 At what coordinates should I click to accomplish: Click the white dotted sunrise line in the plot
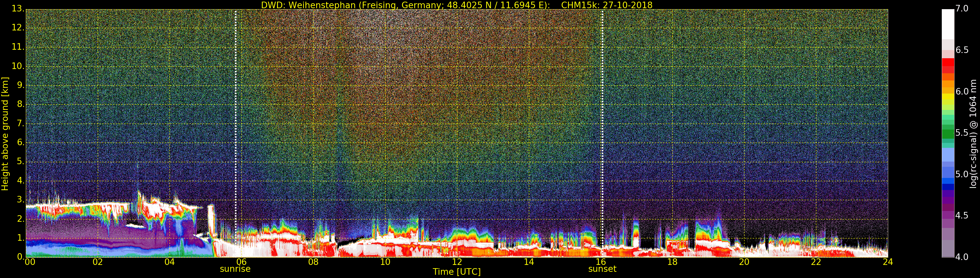pyautogui.click(x=236, y=114)
